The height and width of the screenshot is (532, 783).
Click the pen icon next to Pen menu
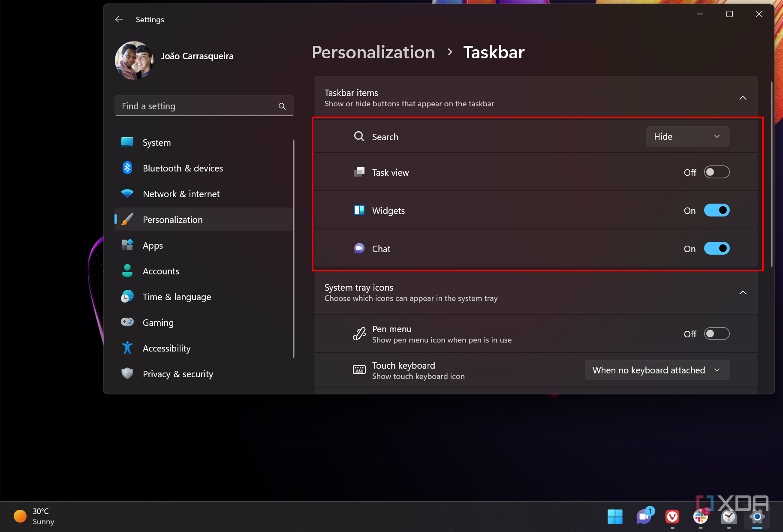click(x=359, y=334)
